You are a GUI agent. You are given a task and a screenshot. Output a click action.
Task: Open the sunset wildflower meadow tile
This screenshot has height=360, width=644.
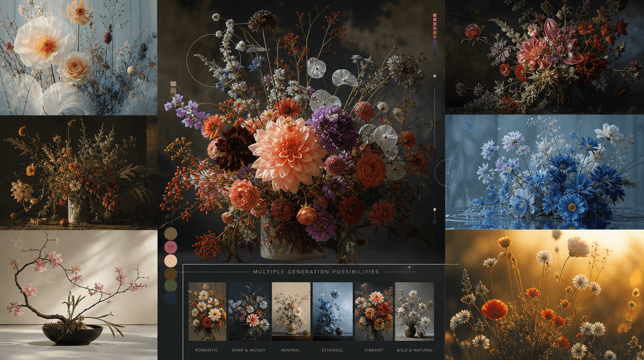click(x=545, y=295)
